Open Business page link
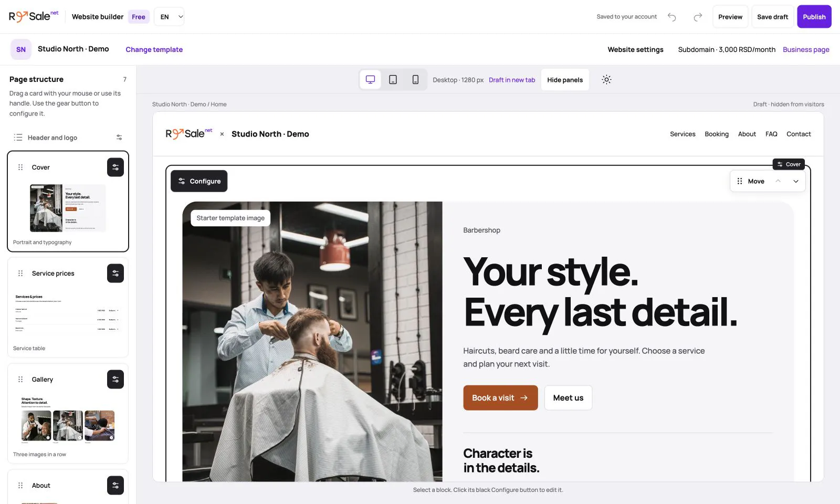 coord(806,49)
